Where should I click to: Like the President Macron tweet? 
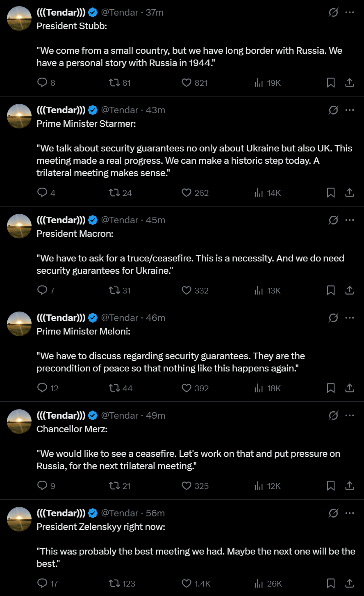pyautogui.click(x=187, y=291)
